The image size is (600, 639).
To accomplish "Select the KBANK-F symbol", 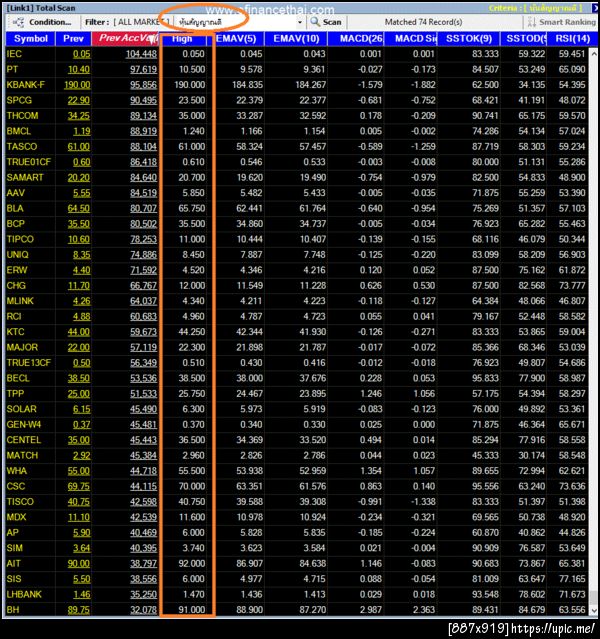I will coord(26,85).
